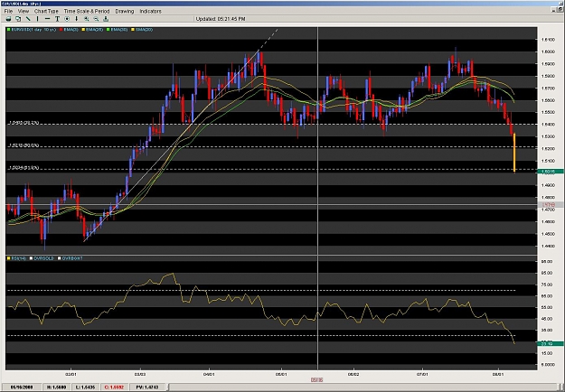The width and height of the screenshot is (565, 392).
Task: Open the Chart Type menu
Action: (46, 11)
